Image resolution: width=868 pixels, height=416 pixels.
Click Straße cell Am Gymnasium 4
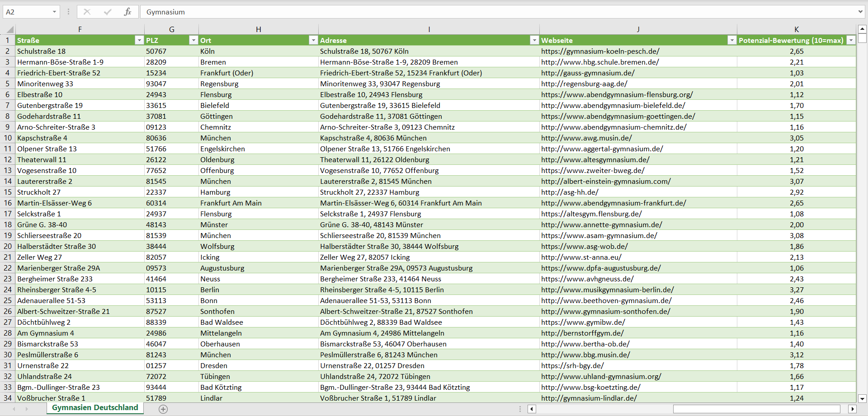click(80, 333)
